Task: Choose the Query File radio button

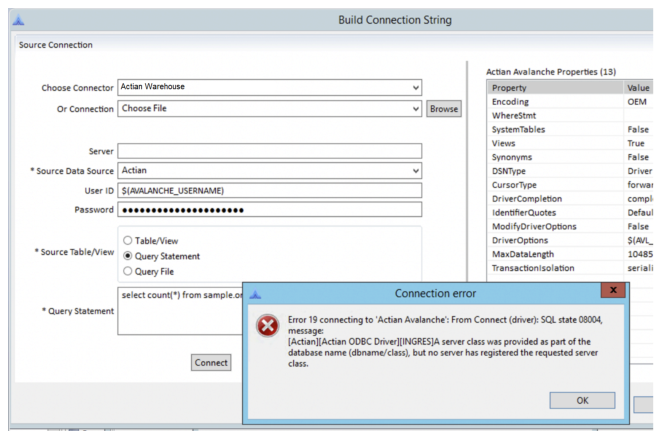Action: (x=127, y=271)
